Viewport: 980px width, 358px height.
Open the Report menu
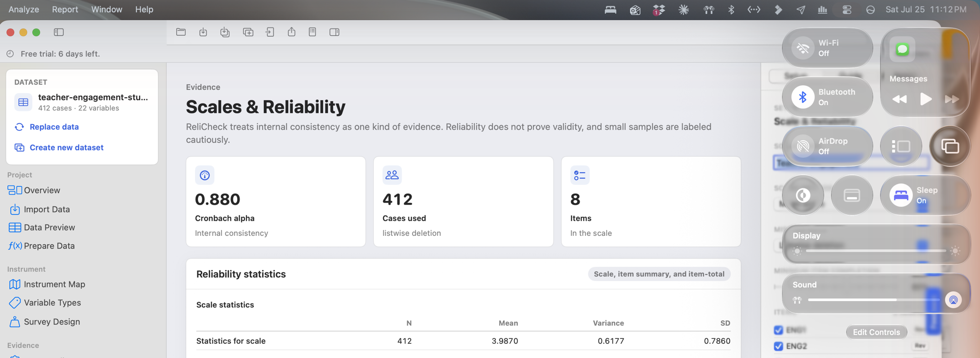coord(65,9)
